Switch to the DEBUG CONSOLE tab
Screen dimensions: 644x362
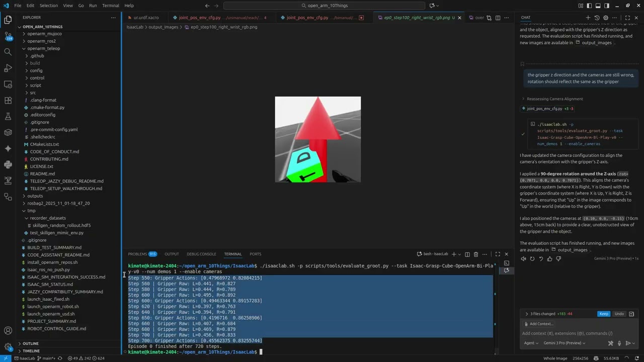click(x=201, y=254)
